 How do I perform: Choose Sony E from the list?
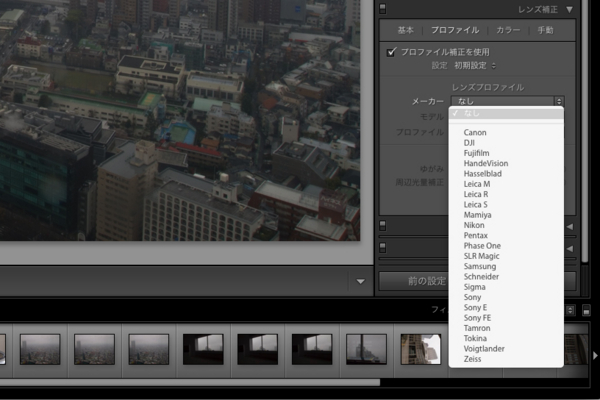[506, 308]
